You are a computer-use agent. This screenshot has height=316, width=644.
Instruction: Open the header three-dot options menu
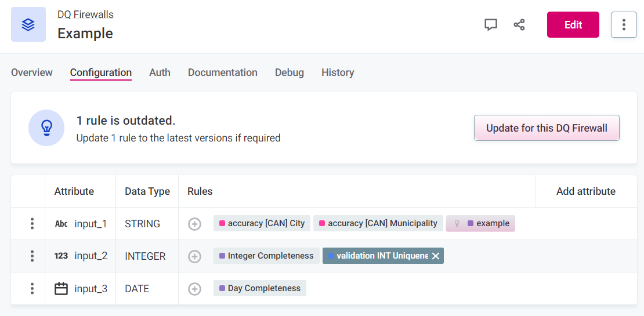[624, 25]
